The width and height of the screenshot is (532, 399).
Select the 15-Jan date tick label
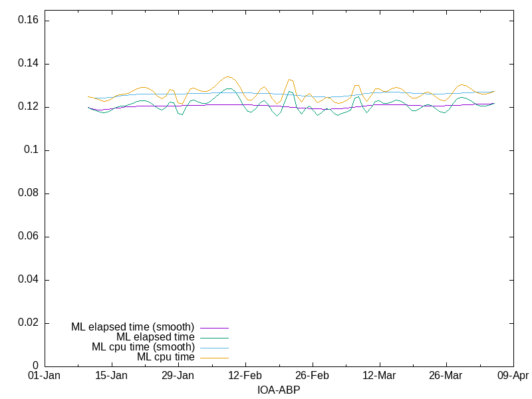111,376
